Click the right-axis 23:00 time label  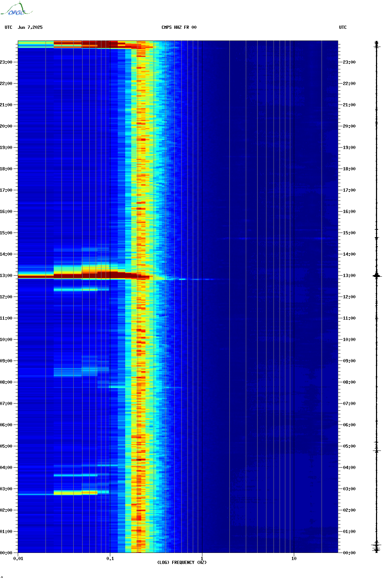(x=349, y=62)
